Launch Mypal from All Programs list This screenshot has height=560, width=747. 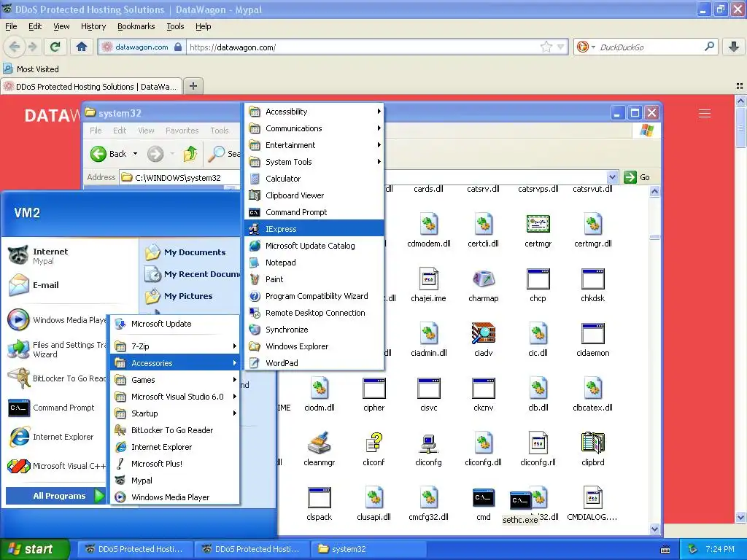(x=175, y=481)
